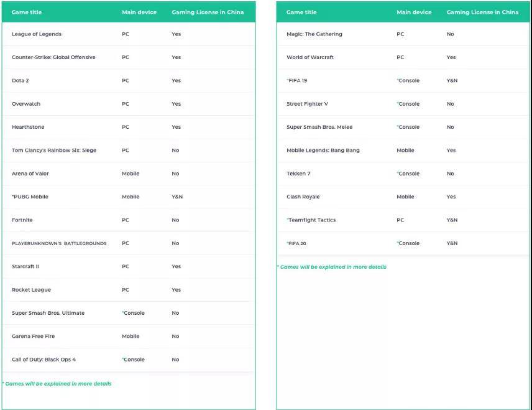Screen dimensions: 532x410
Task: Click the Magic: The Gathering title
Action: click(314, 34)
